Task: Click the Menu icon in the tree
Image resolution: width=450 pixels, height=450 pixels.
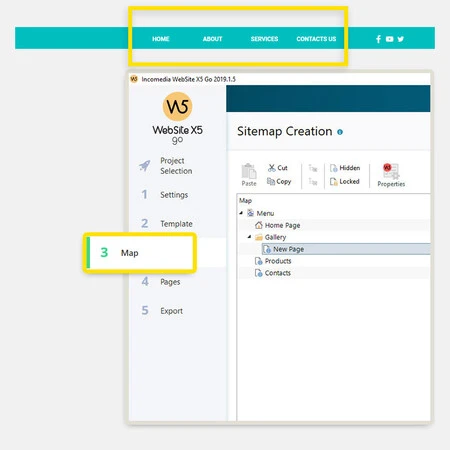Action: 250,213
